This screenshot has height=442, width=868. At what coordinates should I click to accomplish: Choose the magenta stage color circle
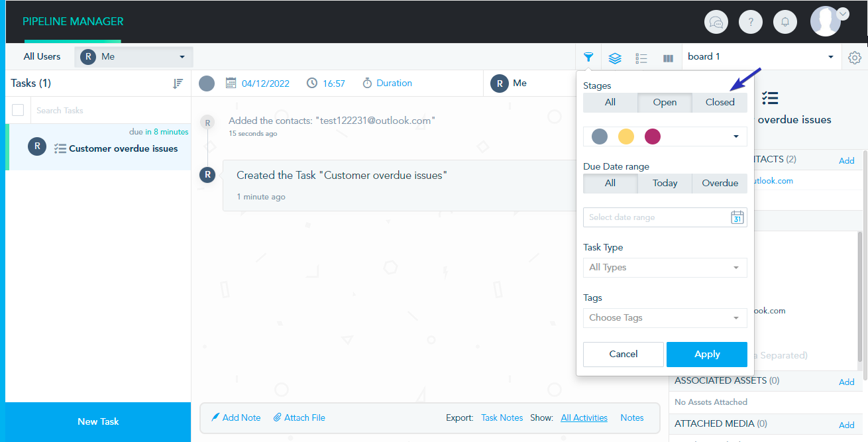[x=653, y=137]
